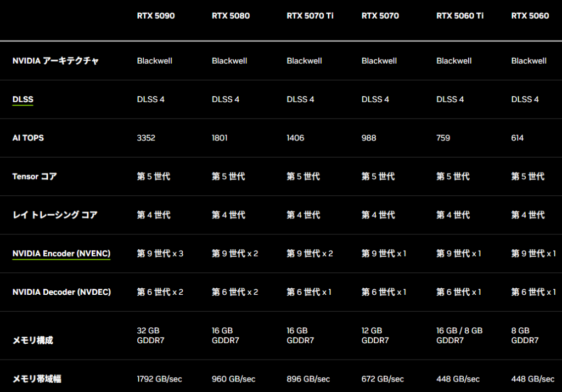Click the AI TOPS value 1406
562x392 pixels.
[295, 138]
